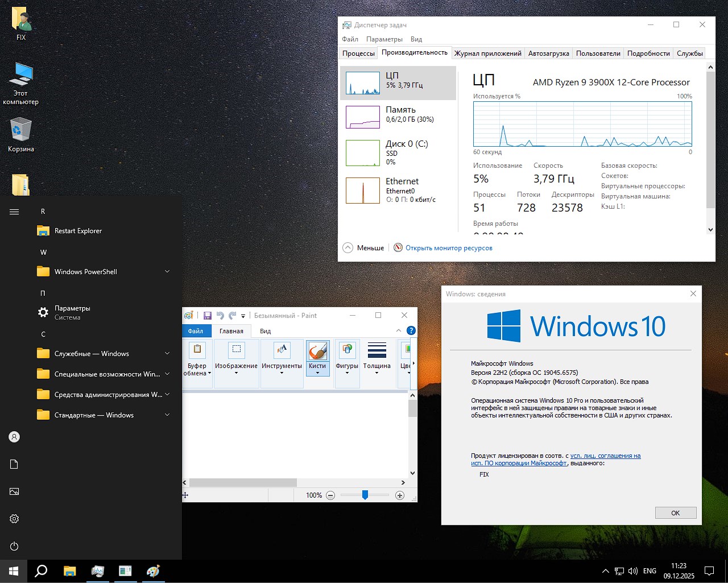The height and width of the screenshot is (583, 728).
Task: Expand the Стандартные — Windows folder
Action: (x=96, y=415)
